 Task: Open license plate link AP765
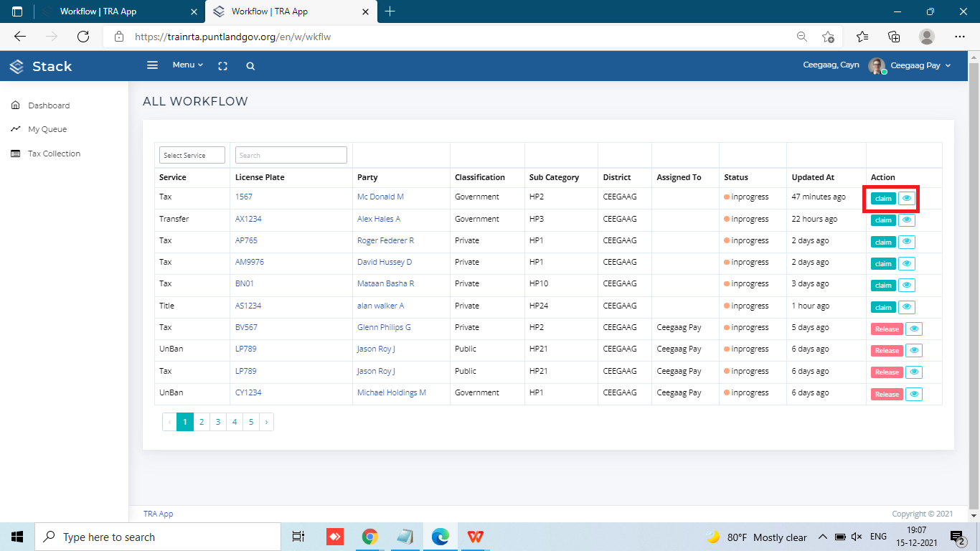click(246, 240)
